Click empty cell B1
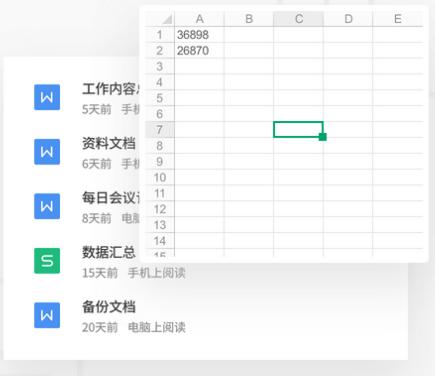This screenshot has width=435, height=376. (x=249, y=34)
